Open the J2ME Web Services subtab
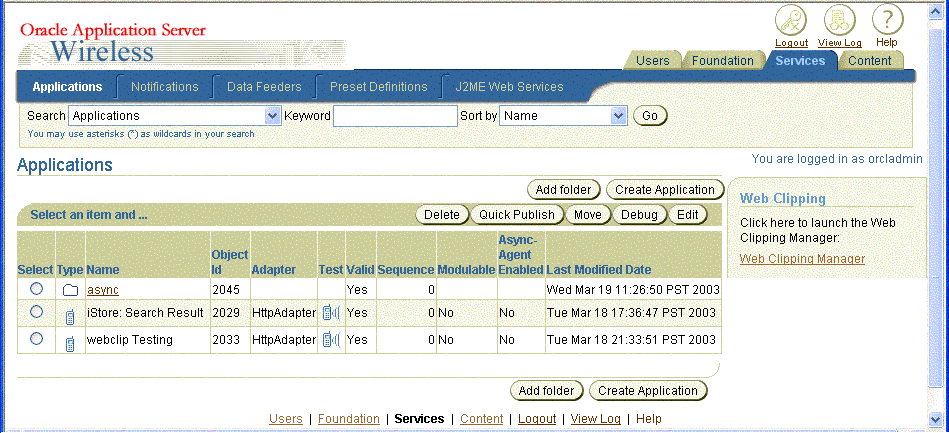Screen dimensions: 949x433 click(x=509, y=87)
